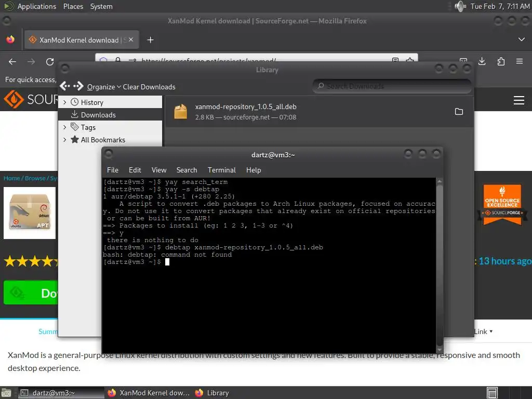This screenshot has height=399, width=532.
Task: Go back in the Library window
Action: point(65,87)
